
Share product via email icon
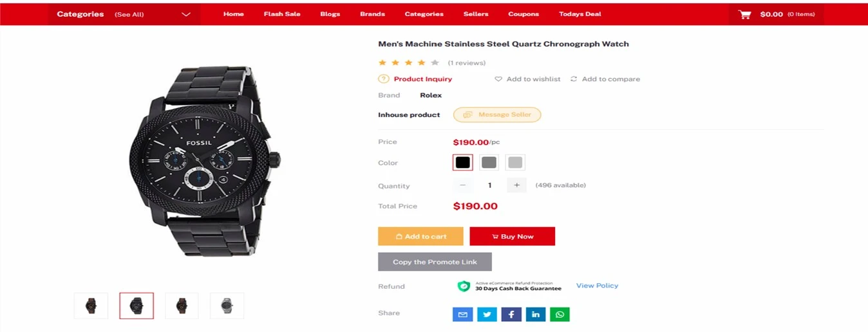tap(462, 314)
